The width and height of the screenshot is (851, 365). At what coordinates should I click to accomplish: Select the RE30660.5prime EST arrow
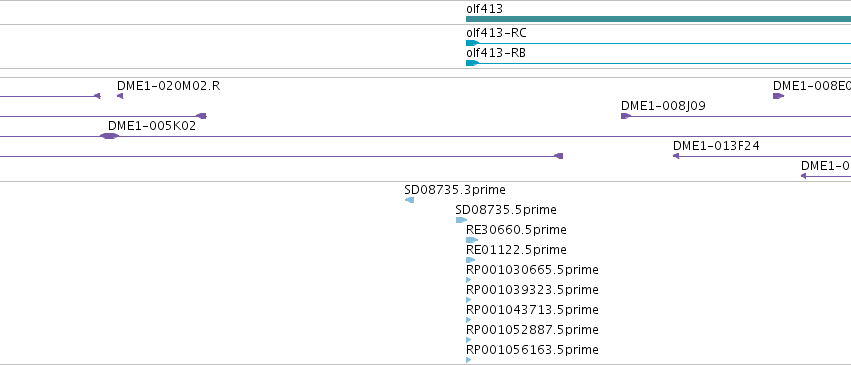472,240
